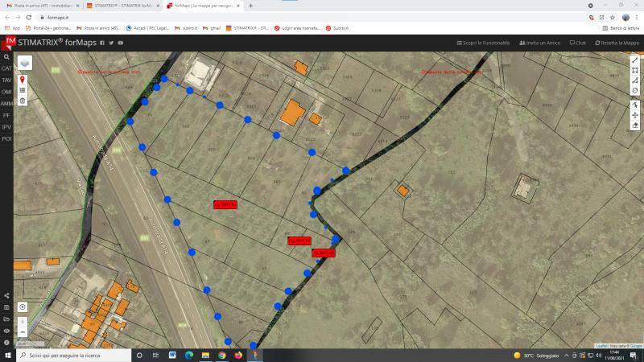Locate my position with target button
Screen dimensions: 644x362
[x=23, y=306]
